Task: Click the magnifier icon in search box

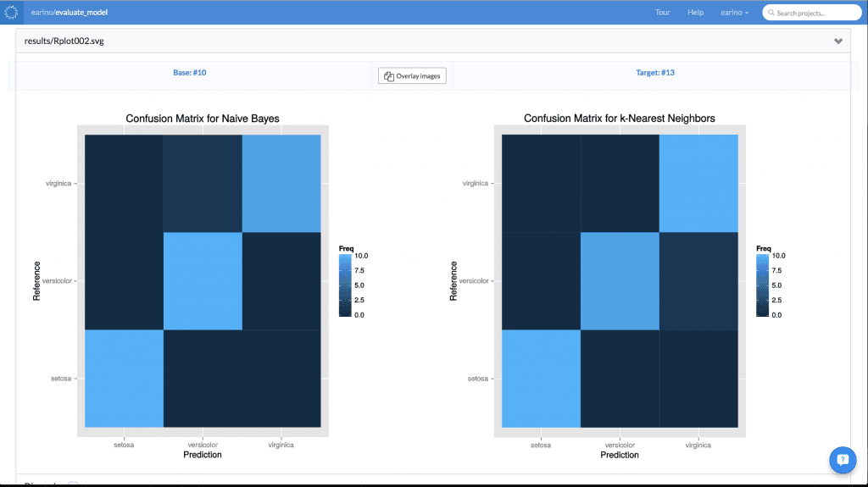Action: coord(771,13)
